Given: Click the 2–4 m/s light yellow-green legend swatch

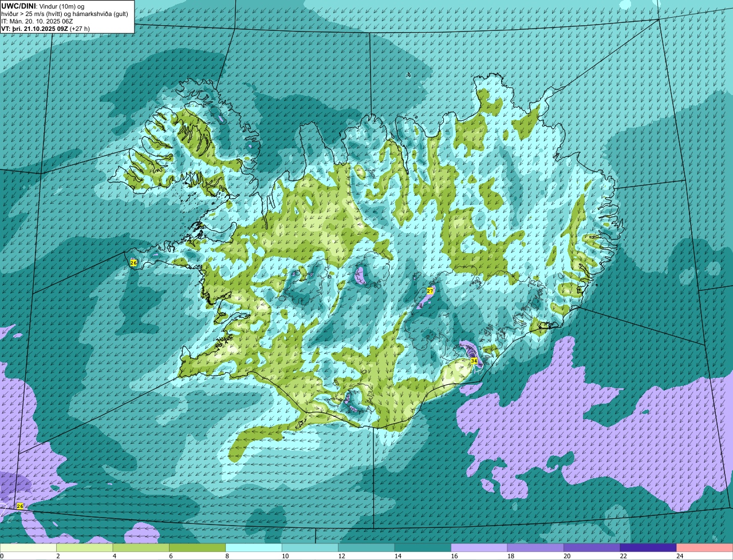Looking at the screenshot, I should tap(86, 547).
